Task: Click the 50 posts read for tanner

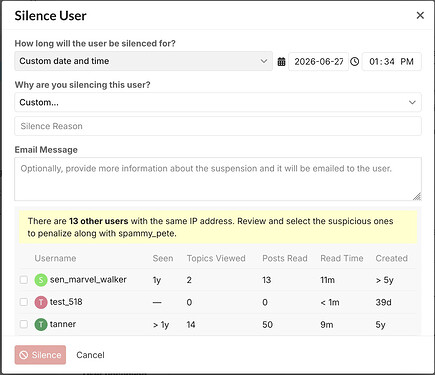Action: pyautogui.click(x=267, y=325)
